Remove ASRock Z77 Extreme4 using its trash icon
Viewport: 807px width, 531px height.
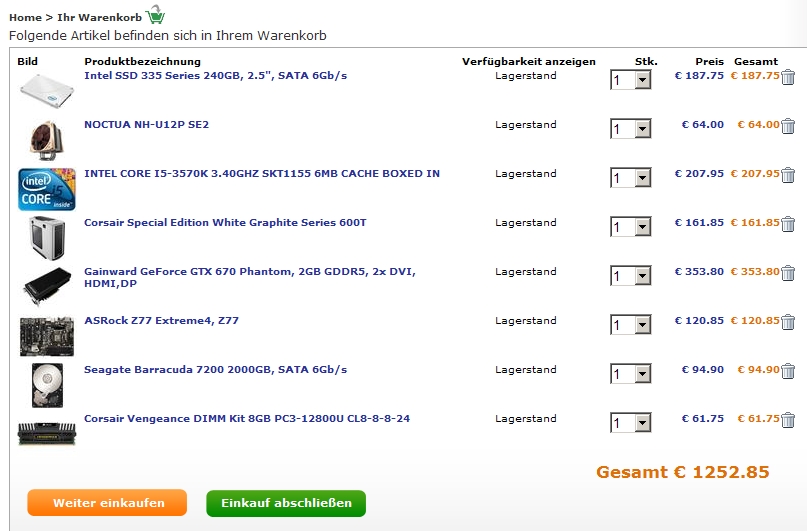pyautogui.click(x=788, y=322)
